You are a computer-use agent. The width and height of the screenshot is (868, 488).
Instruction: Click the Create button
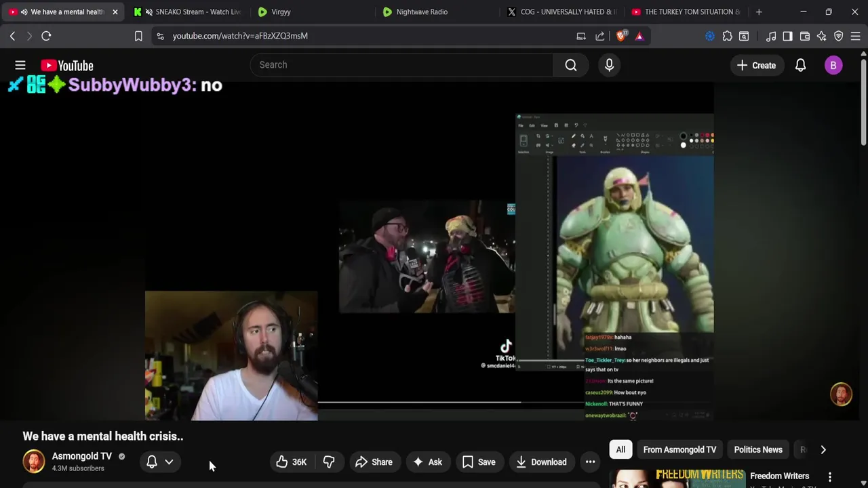[x=757, y=66]
